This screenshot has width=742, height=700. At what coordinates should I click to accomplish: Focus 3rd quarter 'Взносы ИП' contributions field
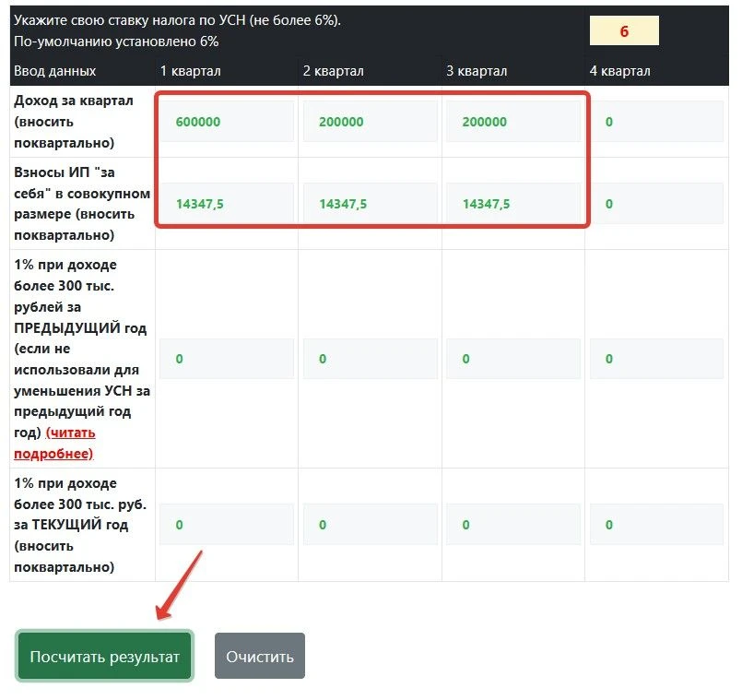point(513,204)
